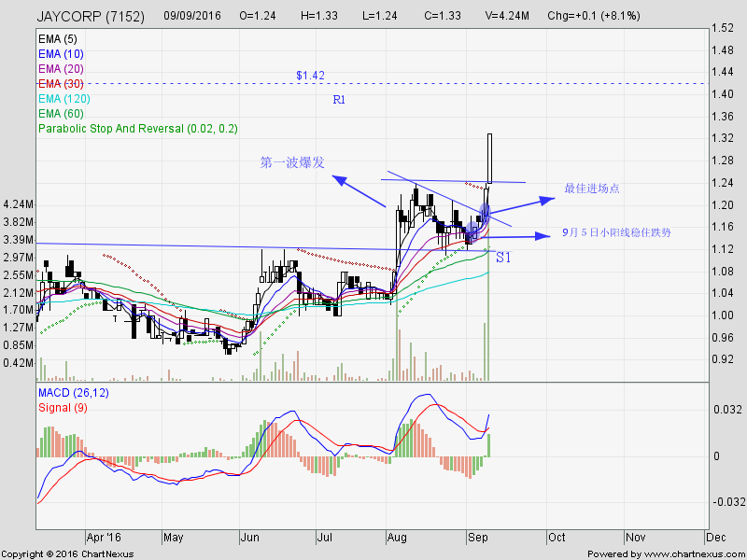The width and height of the screenshot is (747, 560).
Task: Click the 3.39M volume axis label
Action: 18,240
